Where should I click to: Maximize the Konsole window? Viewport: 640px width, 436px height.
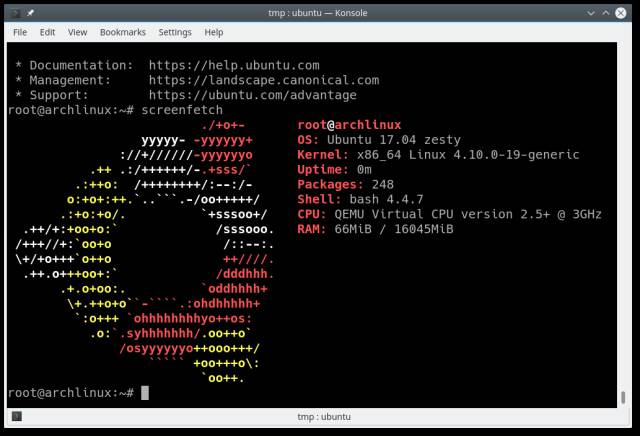pos(606,13)
